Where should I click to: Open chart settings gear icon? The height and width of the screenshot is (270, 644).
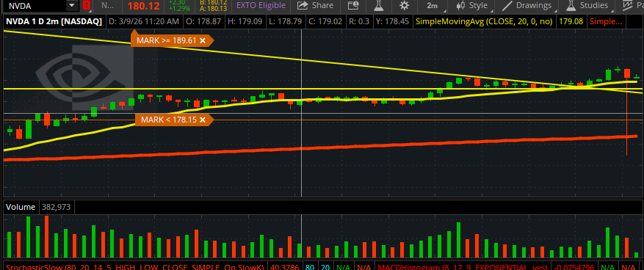pyautogui.click(x=405, y=5)
